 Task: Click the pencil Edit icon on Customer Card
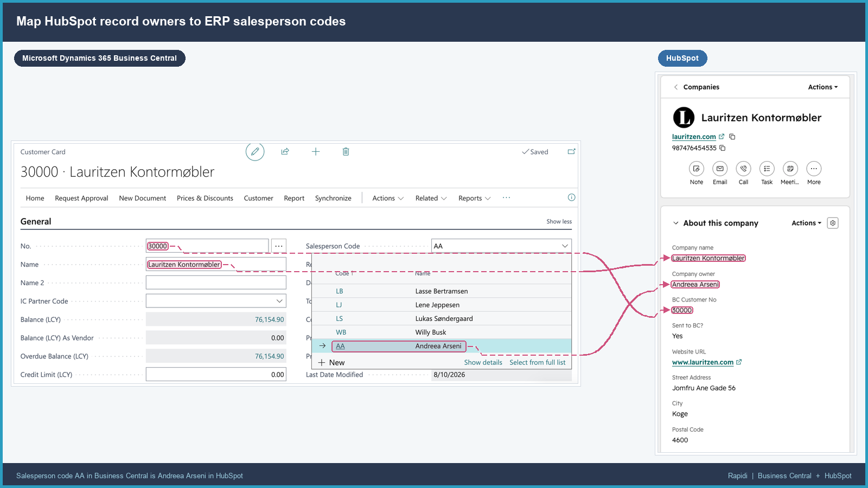tap(255, 152)
